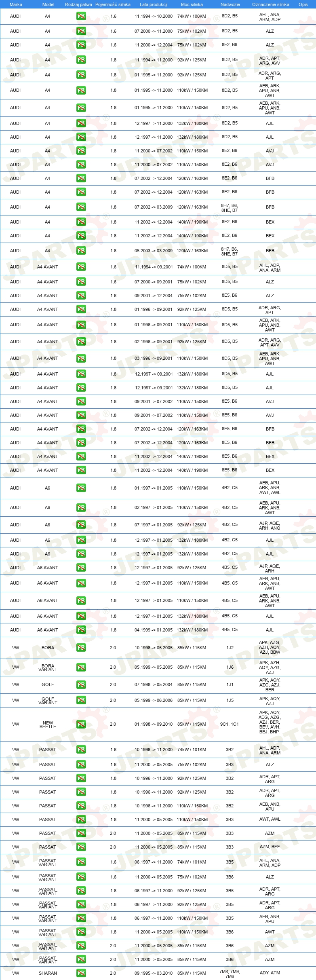Click fuel icon in VW GOLF 1J1 row
The image size is (316, 980).
pos(81,684)
